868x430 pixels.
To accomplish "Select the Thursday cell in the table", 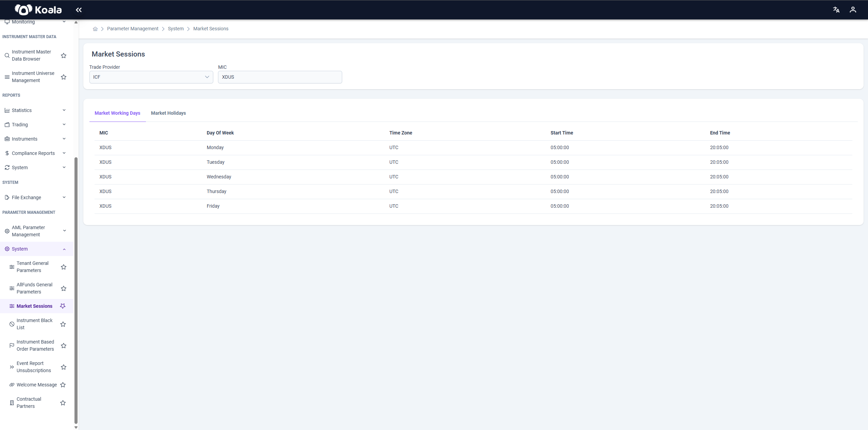I will 216,191.
